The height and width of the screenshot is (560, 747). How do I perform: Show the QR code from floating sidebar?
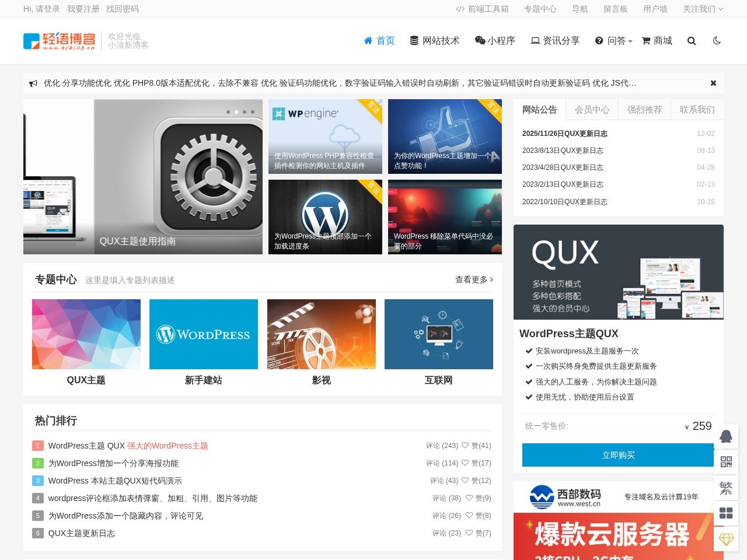pyautogui.click(x=725, y=462)
